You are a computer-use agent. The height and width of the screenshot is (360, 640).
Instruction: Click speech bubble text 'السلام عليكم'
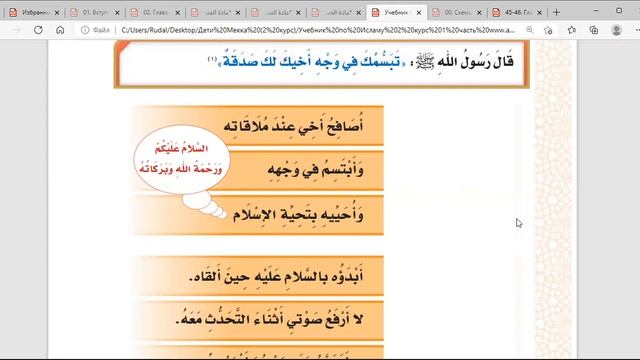(x=181, y=149)
